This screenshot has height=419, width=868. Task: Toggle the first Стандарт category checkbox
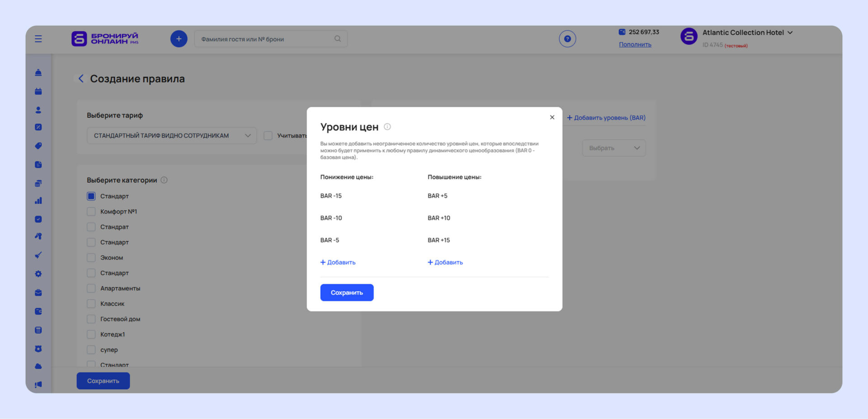(91, 196)
